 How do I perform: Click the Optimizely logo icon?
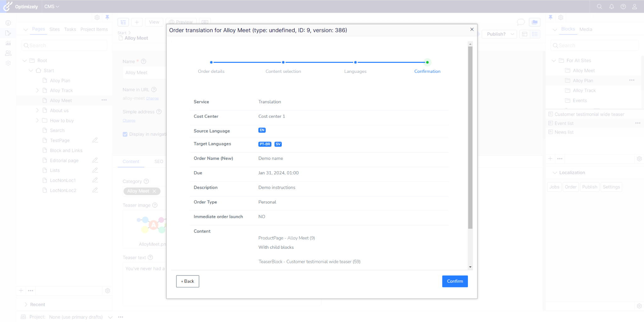tap(8, 6)
